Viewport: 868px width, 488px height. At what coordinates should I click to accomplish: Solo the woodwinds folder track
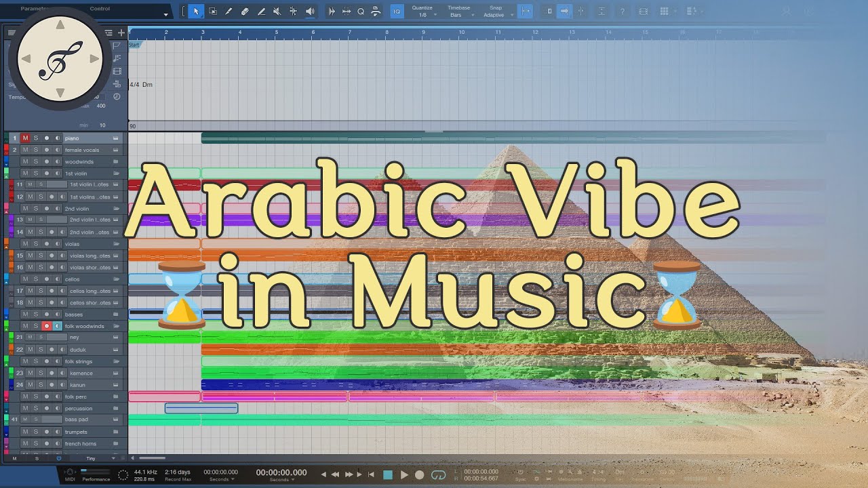pyautogui.click(x=36, y=161)
